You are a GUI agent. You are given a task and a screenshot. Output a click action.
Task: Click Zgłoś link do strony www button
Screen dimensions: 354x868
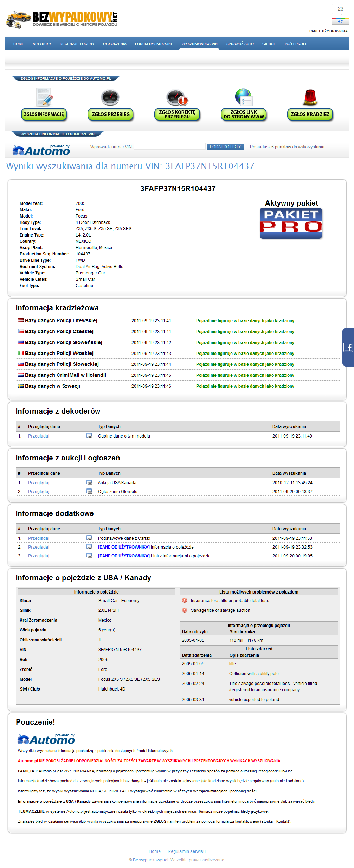click(x=244, y=114)
